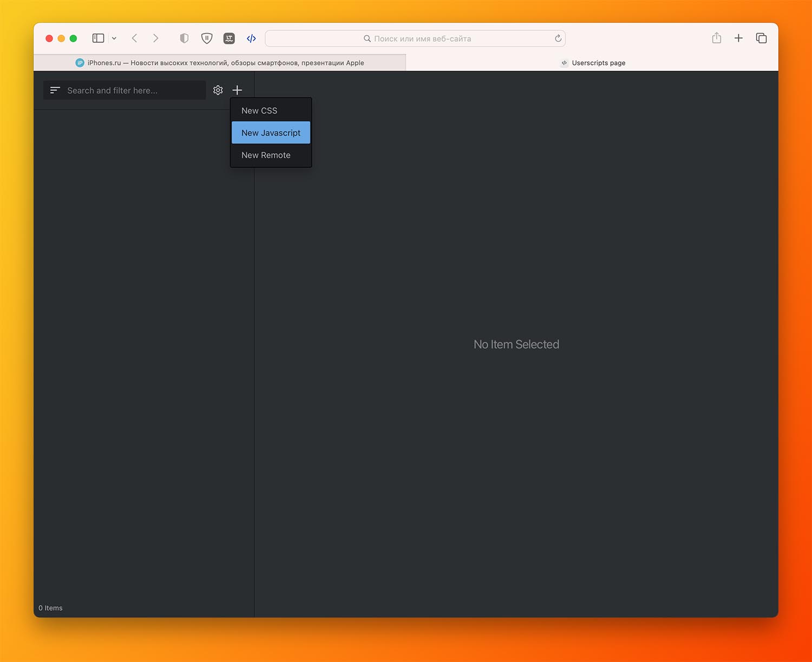Screen dimensions: 812x662
Task: Open Userscripts settings gear
Action: pyautogui.click(x=218, y=90)
